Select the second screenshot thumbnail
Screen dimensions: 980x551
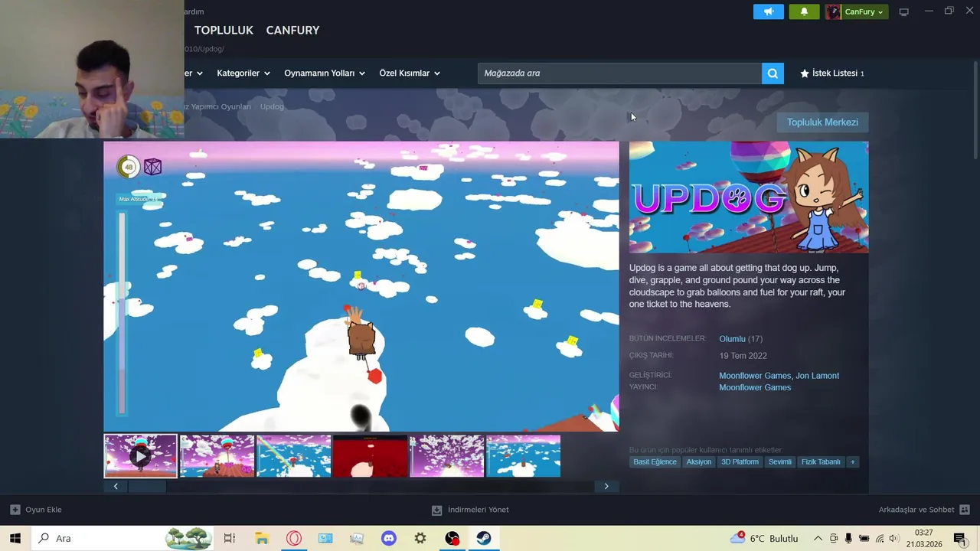217,456
